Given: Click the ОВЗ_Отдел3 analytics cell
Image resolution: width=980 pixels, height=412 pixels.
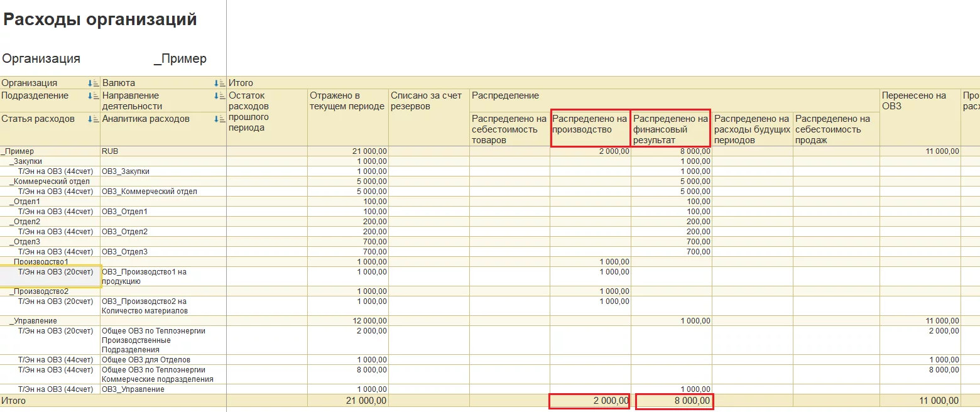Looking at the screenshot, I should pos(163,252).
